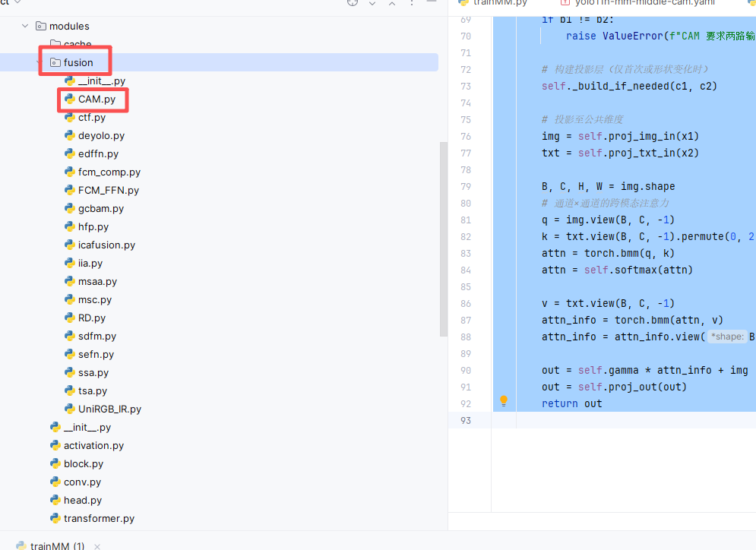Open project panel options (vertical dots)

coord(412,3)
